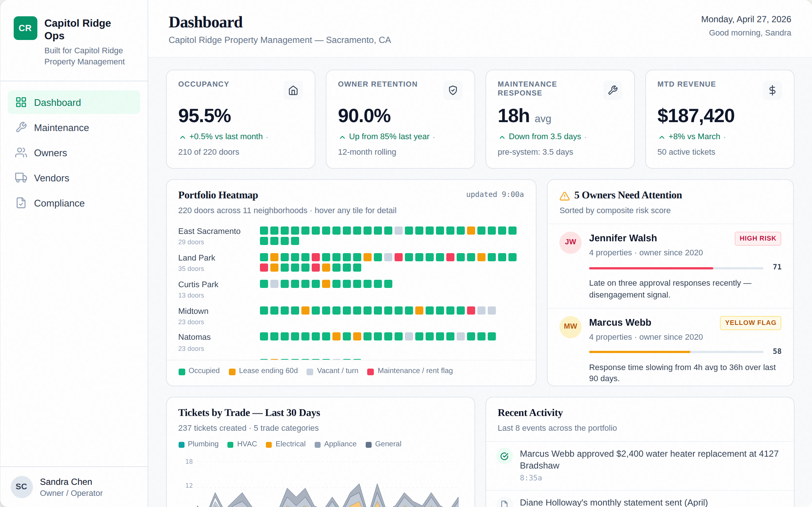This screenshot has height=507, width=812.
Task: Select a red tile in the Land Park heatmap row
Action: pos(316,257)
